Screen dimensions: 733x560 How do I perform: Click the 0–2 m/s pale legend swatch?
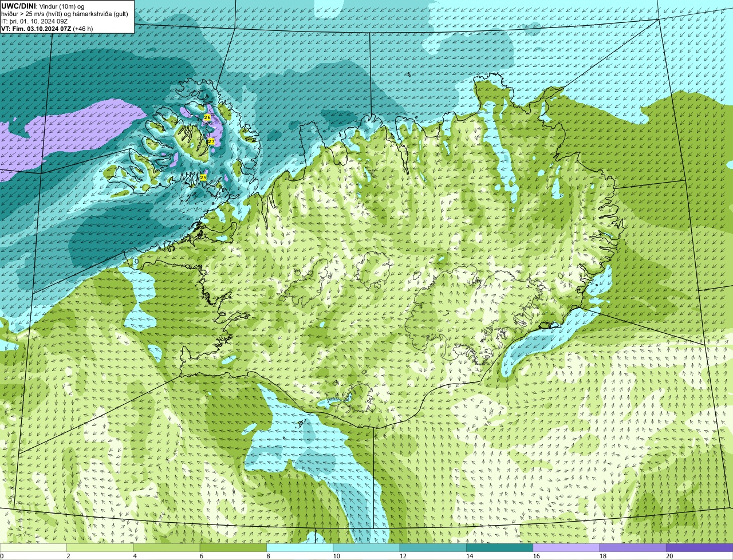[x=33, y=547]
